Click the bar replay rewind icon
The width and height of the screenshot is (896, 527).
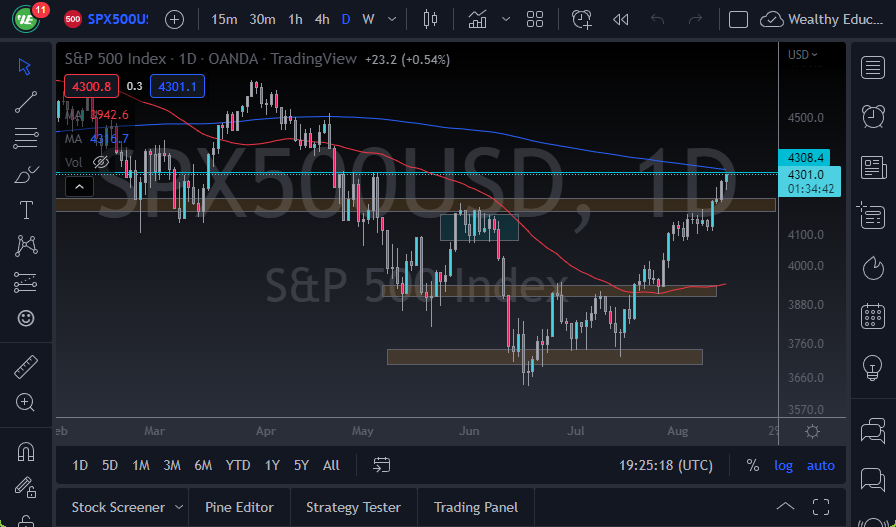620,19
